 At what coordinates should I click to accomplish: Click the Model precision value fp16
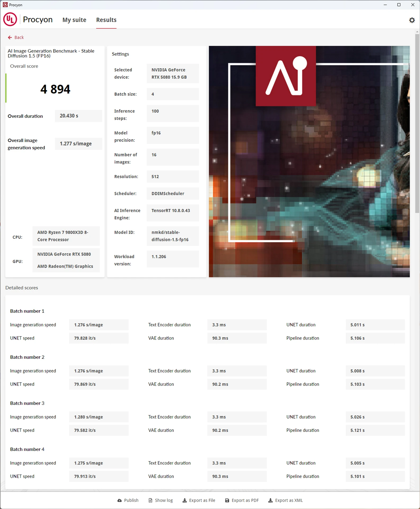coord(173,135)
